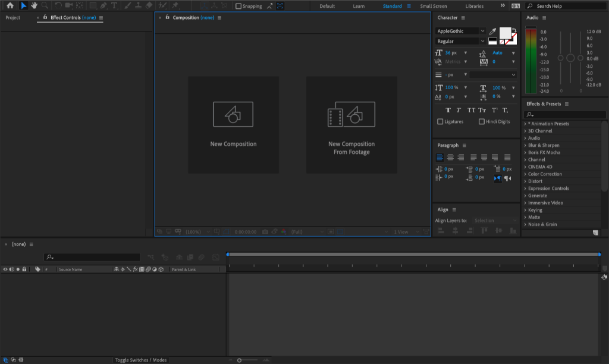This screenshot has height=364, width=609.
Task: Click the Home icon in toolbar
Action: tap(10, 5)
